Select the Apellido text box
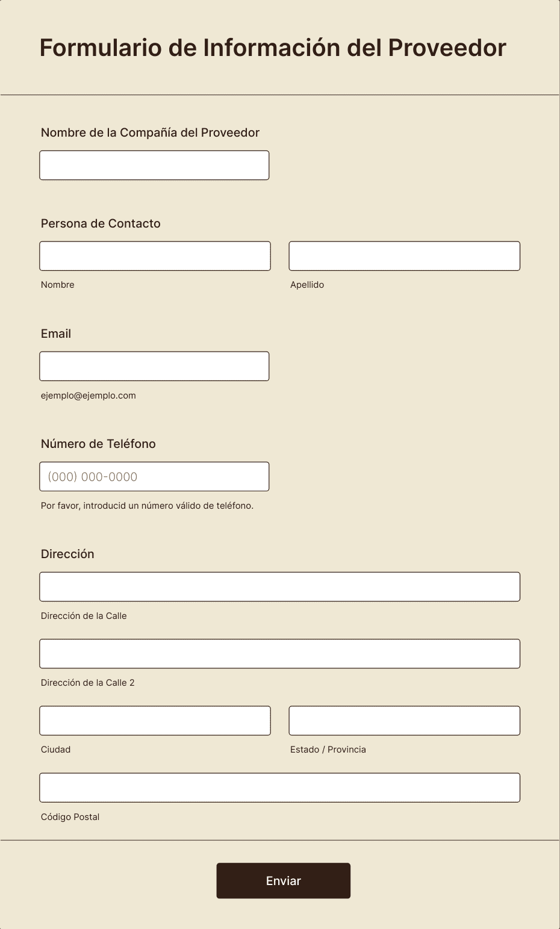Viewport: 560px width, 929px height. (404, 256)
